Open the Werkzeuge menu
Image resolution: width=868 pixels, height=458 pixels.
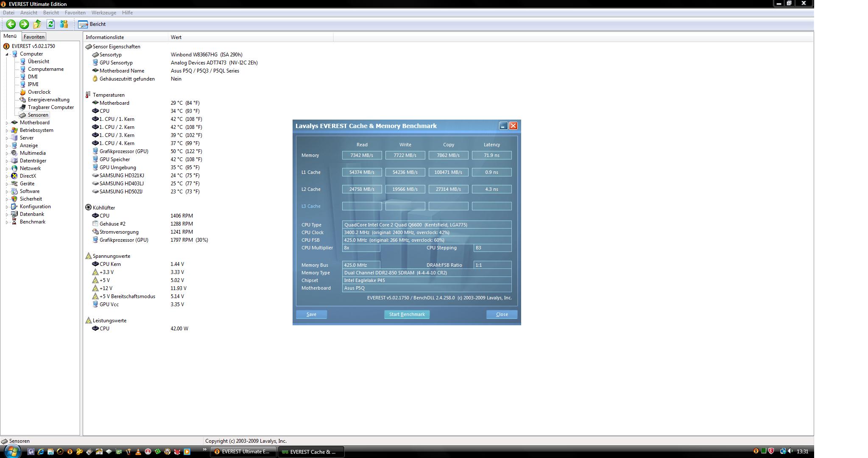pos(103,13)
